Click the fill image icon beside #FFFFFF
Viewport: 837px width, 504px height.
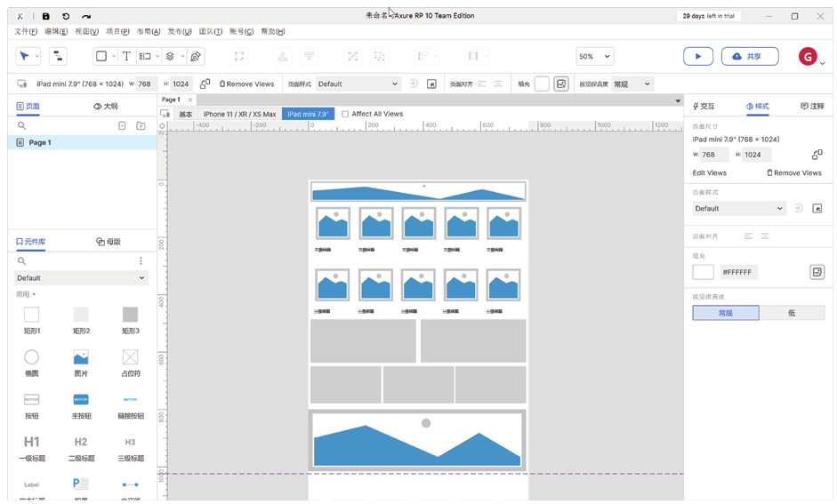(x=817, y=272)
